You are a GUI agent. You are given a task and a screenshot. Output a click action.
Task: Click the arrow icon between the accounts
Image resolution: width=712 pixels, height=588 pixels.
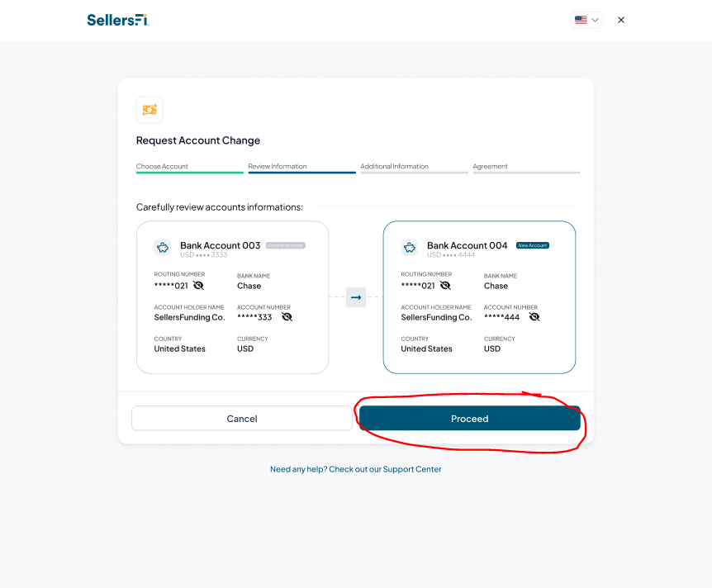pyautogui.click(x=356, y=297)
